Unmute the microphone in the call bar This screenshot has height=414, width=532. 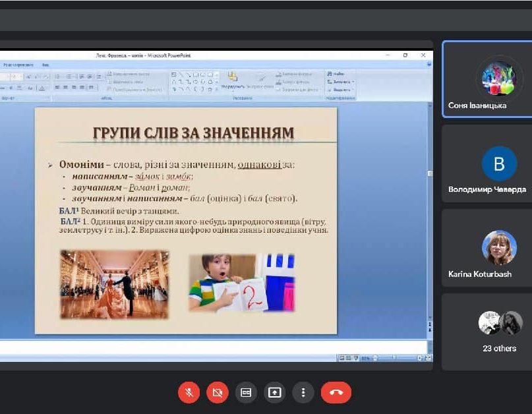(189, 392)
